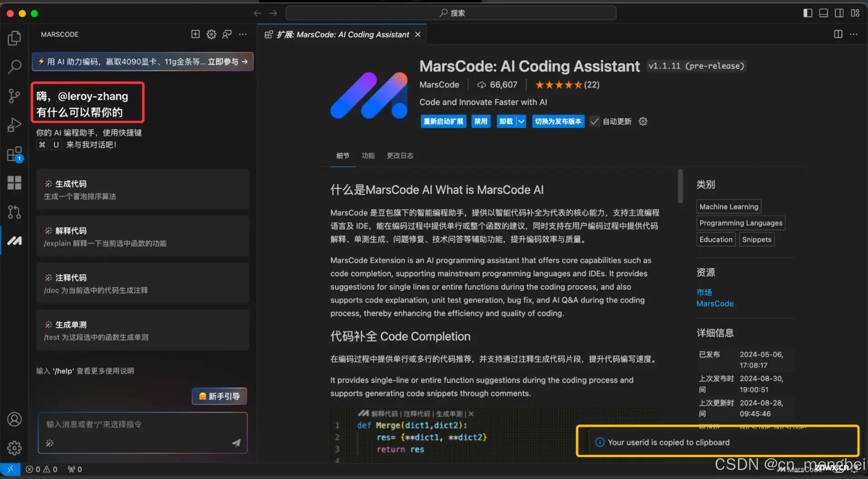Click the userid copied notification
The image size is (868, 479).
coord(718,442)
